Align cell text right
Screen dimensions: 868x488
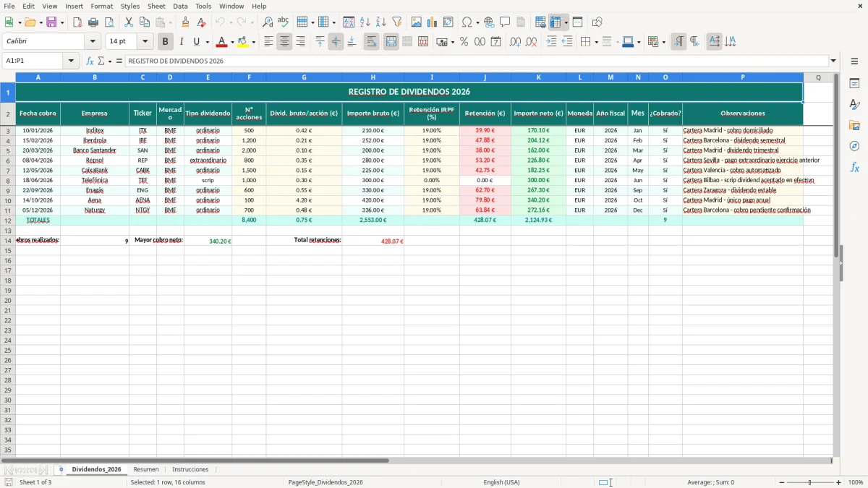(300, 42)
